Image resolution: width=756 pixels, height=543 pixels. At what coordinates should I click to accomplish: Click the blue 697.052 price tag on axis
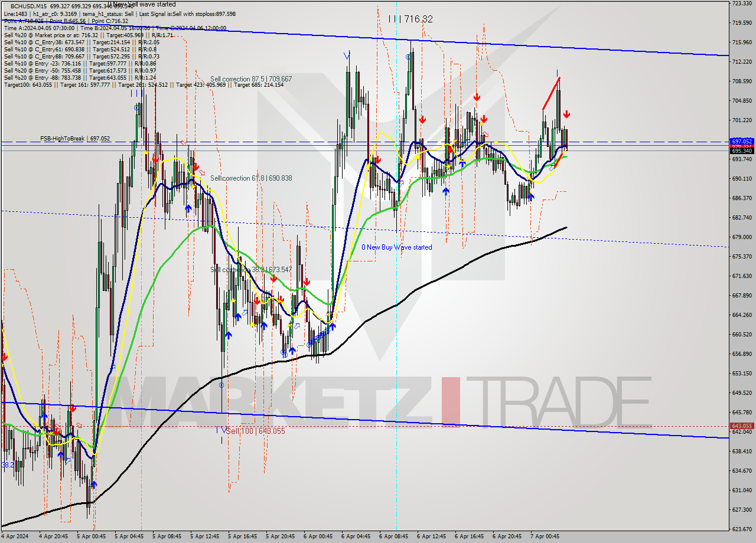pos(742,142)
